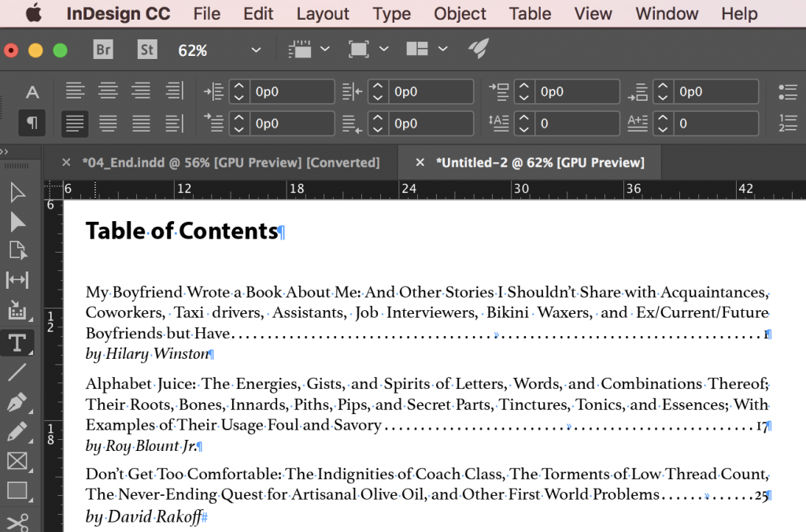Image resolution: width=806 pixels, height=532 pixels.
Task: Click the Space Before 0p0 field
Action: click(x=576, y=91)
